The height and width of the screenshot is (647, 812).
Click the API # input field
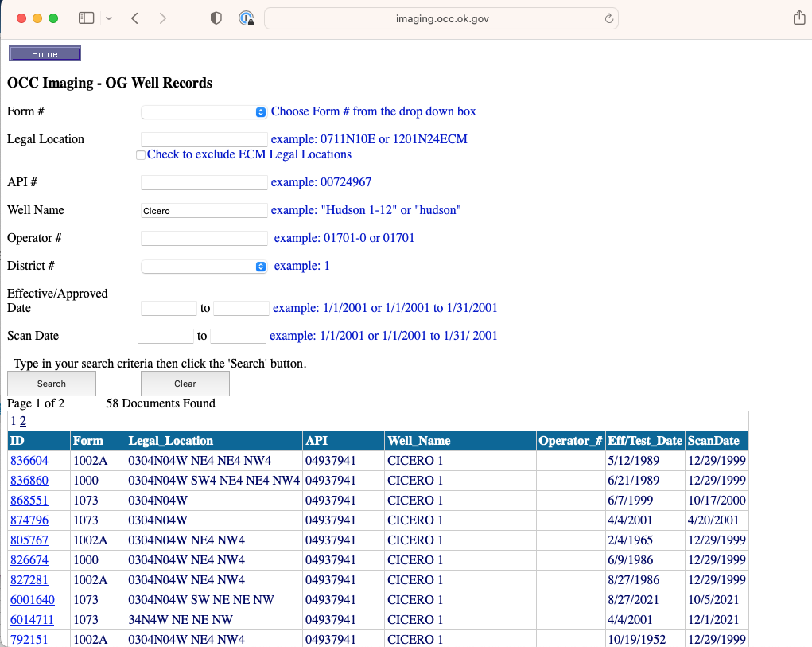click(204, 182)
